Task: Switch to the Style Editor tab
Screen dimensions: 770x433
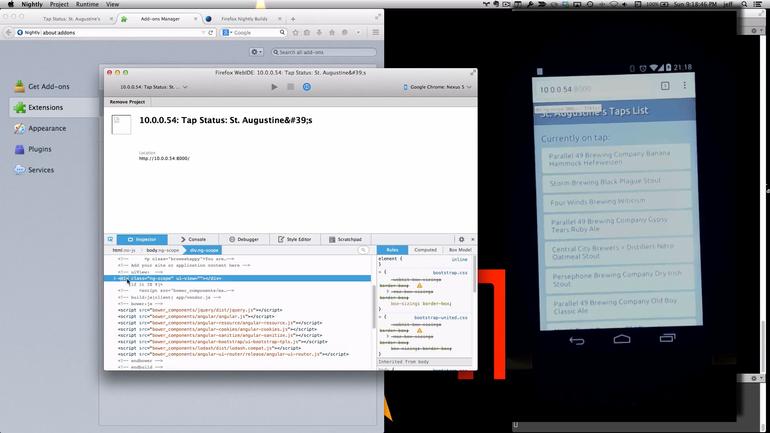Action: [x=295, y=239]
